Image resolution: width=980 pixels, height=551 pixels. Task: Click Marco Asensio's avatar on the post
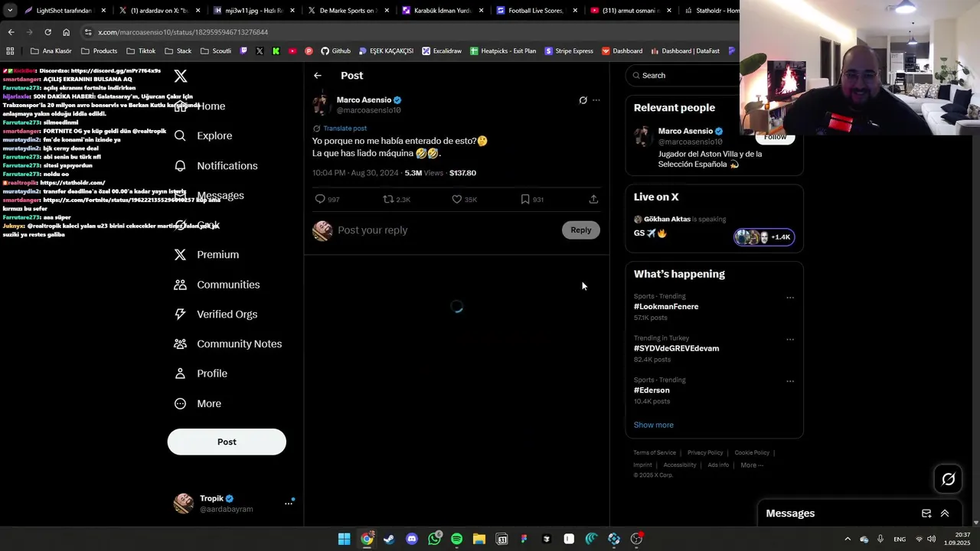[x=322, y=105]
